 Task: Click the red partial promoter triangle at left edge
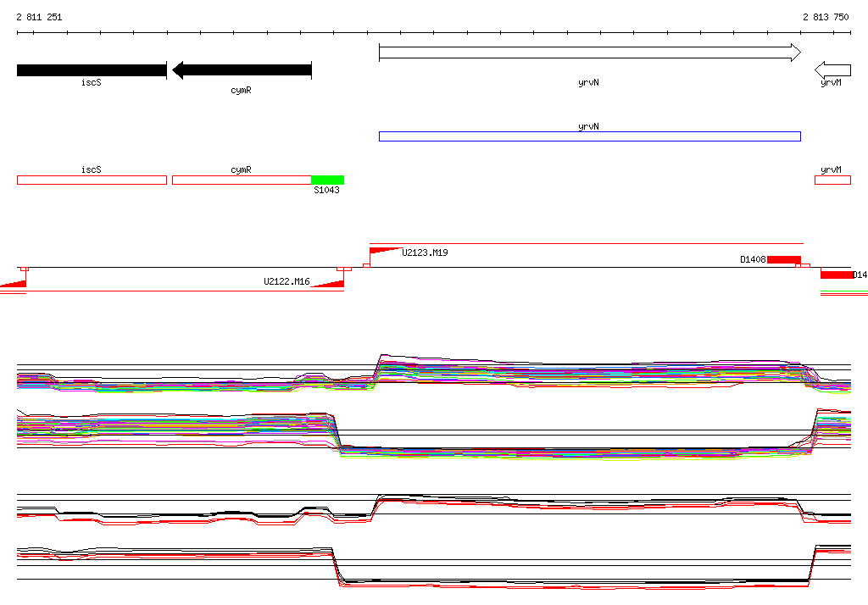point(14,284)
